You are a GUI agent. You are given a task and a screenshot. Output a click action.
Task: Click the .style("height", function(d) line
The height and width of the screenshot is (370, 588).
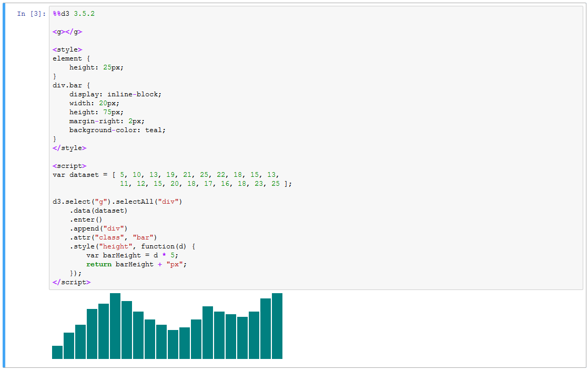coord(133,246)
